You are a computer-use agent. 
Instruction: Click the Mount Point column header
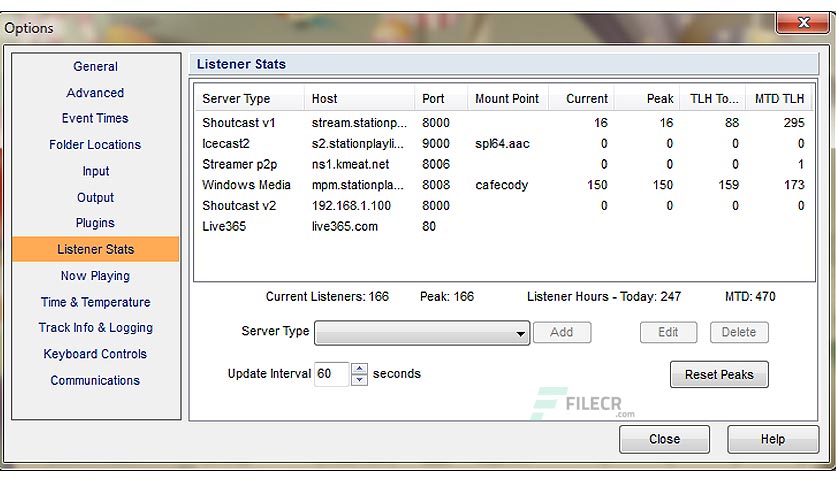508,99
